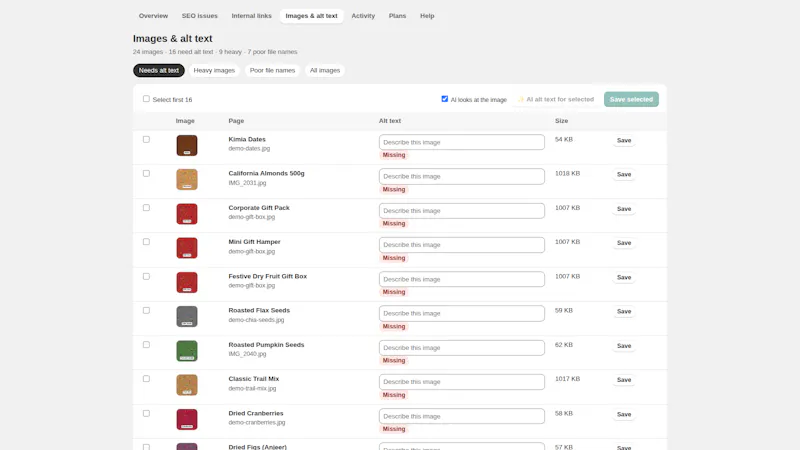Viewport: 800px width, 450px height.
Task: Focus the Kimia Dates alt text field
Action: pos(462,142)
